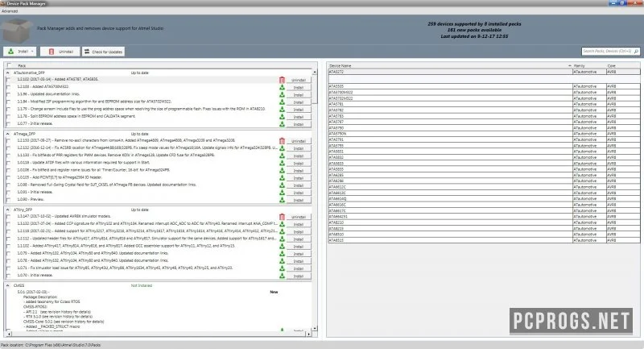
Task: Click green download icon for 'Added CCP signature' row
Action: 283,224
